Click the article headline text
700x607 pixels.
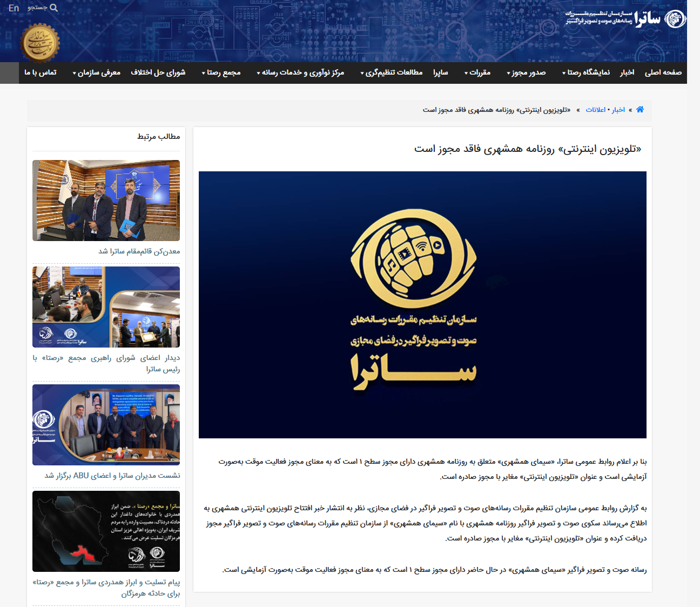528,149
